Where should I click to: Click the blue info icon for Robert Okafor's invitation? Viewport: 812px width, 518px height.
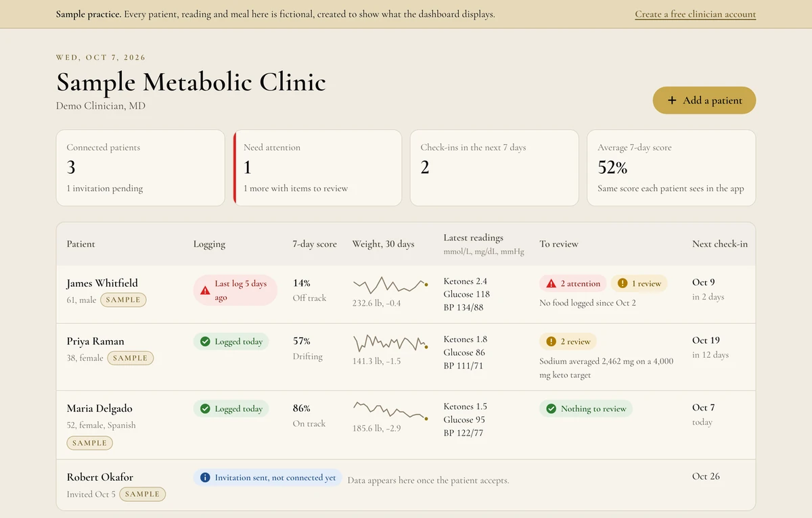click(205, 477)
